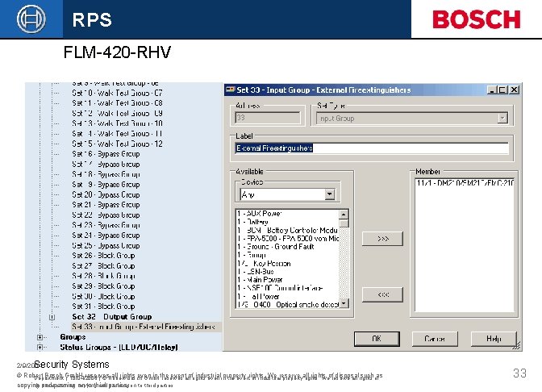Click the Groups tree item label

coord(73,337)
